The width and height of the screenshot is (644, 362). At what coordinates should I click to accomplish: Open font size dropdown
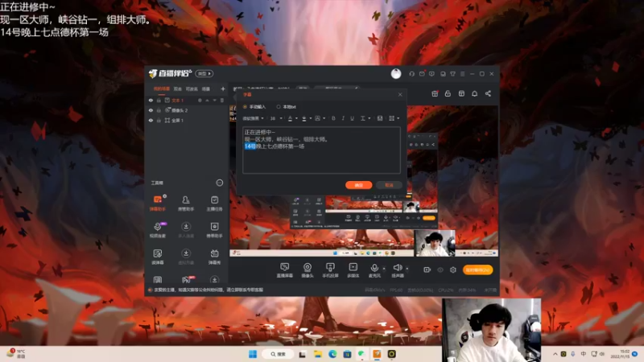(276, 118)
